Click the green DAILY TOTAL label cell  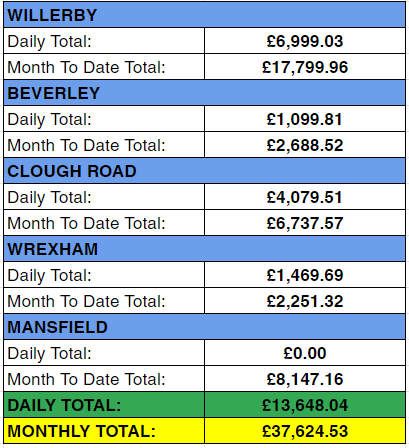click(x=104, y=405)
